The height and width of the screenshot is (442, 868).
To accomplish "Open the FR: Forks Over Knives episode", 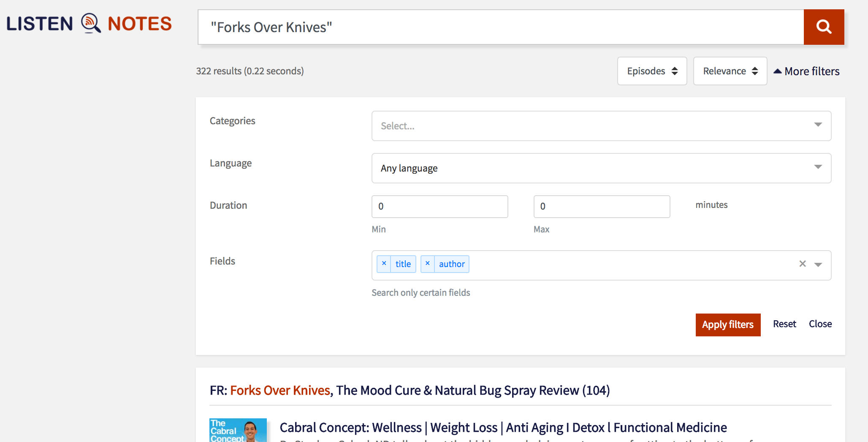I will click(x=410, y=390).
